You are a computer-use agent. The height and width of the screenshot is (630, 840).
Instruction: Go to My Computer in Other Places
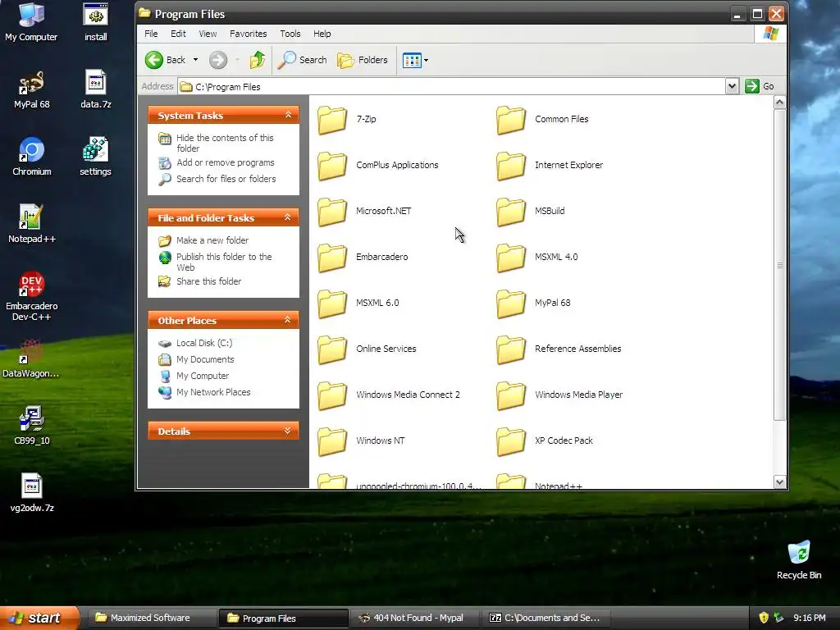[x=203, y=376]
